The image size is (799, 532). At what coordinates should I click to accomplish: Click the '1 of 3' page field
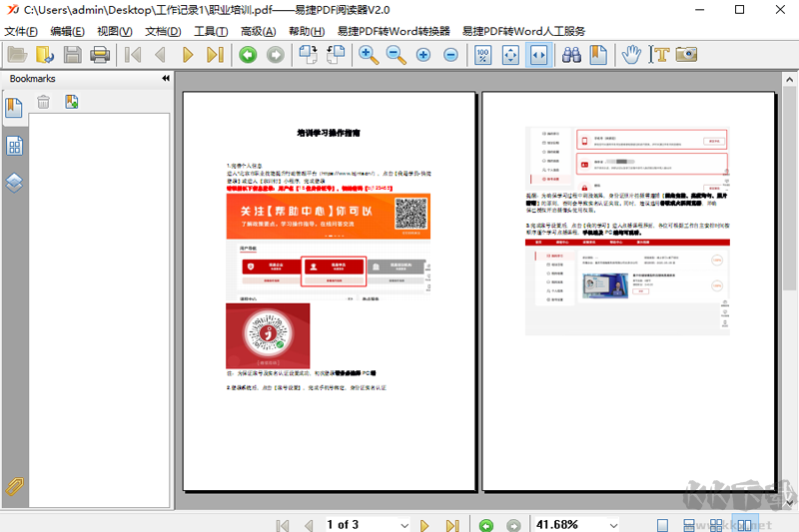coord(363,525)
